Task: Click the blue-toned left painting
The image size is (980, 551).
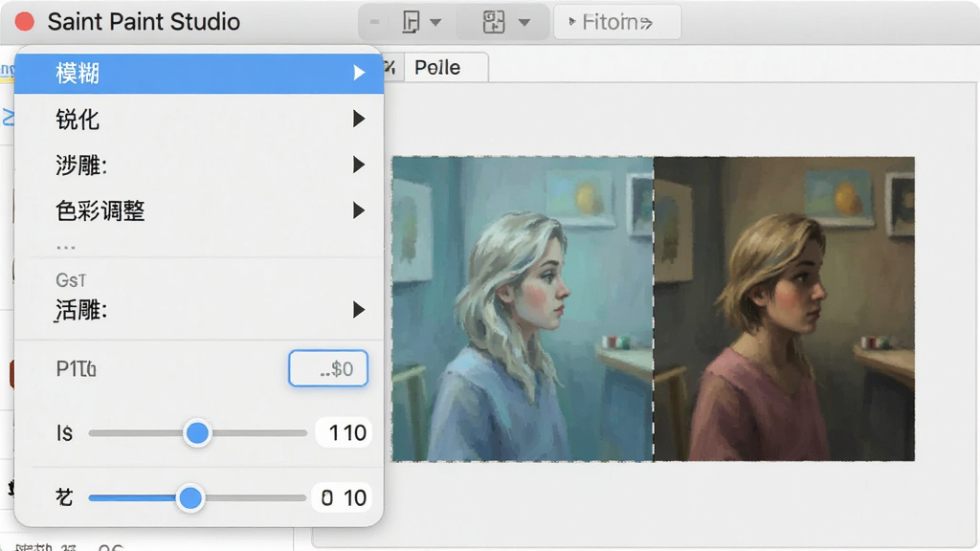Action: coord(523,309)
